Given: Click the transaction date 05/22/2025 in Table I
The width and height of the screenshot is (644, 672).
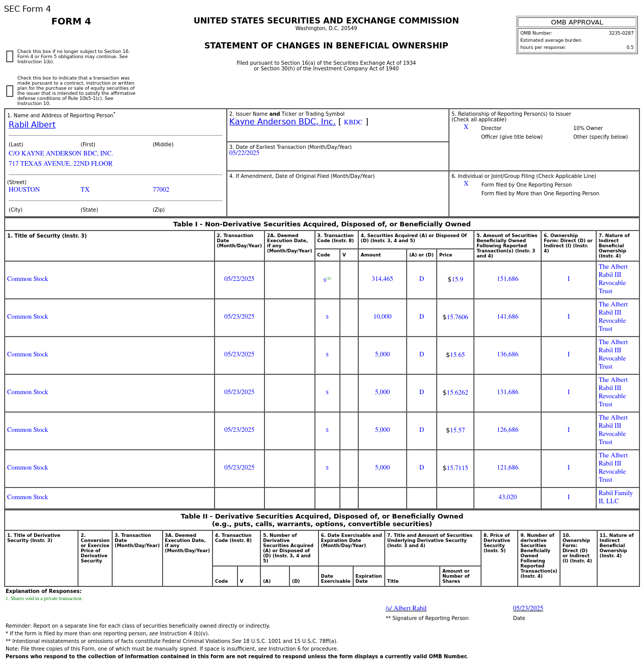Looking at the screenshot, I should (239, 279).
